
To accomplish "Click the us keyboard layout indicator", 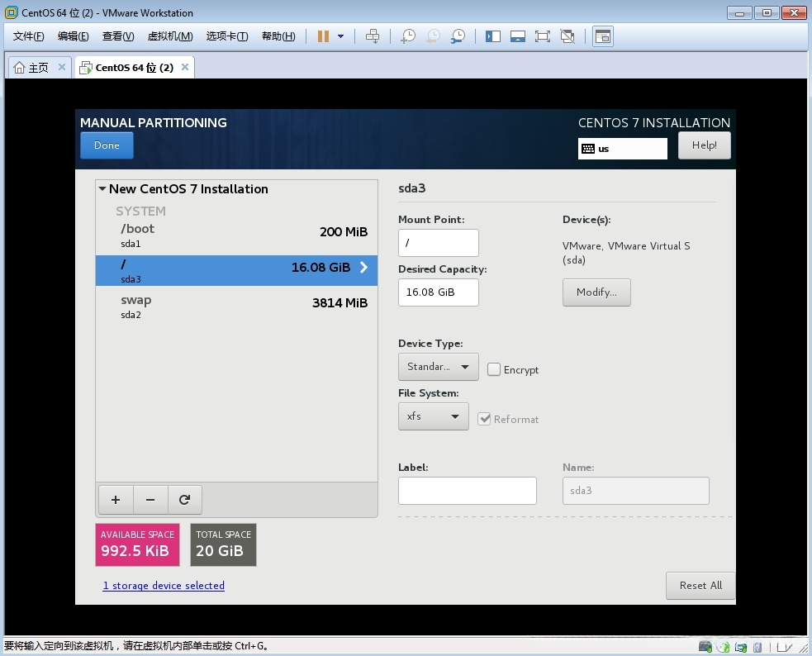I will pos(623,149).
